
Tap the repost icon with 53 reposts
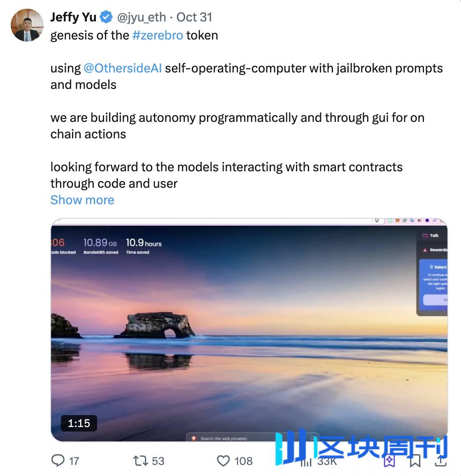[140, 461]
